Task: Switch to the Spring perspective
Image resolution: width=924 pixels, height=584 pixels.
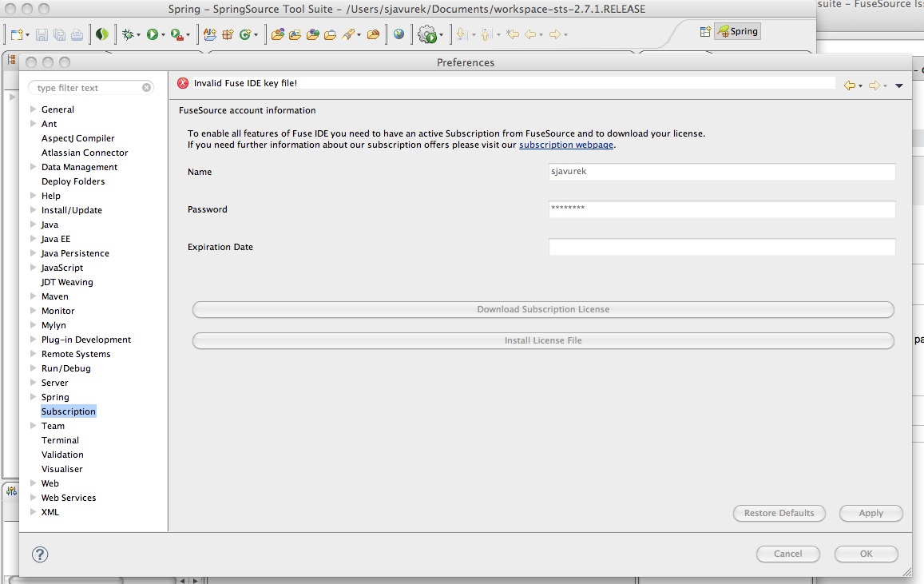Action: (738, 31)
